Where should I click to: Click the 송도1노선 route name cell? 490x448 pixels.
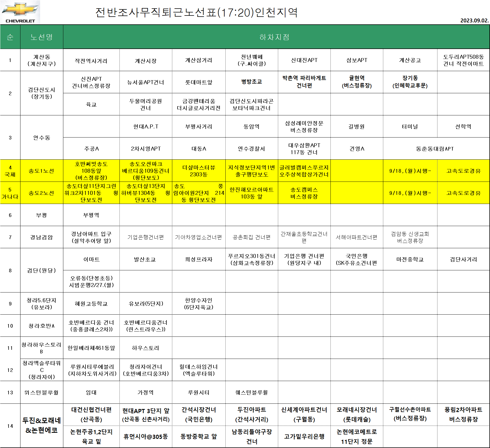pos(41,171)
